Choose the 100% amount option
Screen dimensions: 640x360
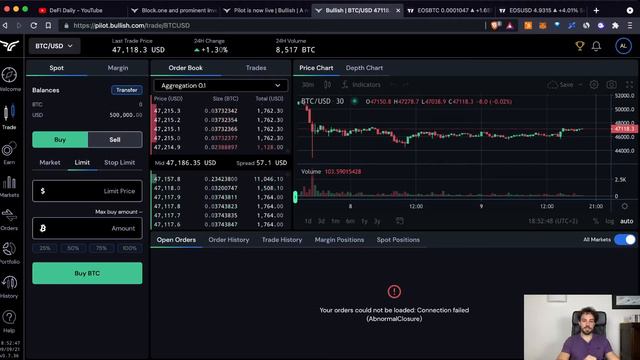tap(130, 248)
